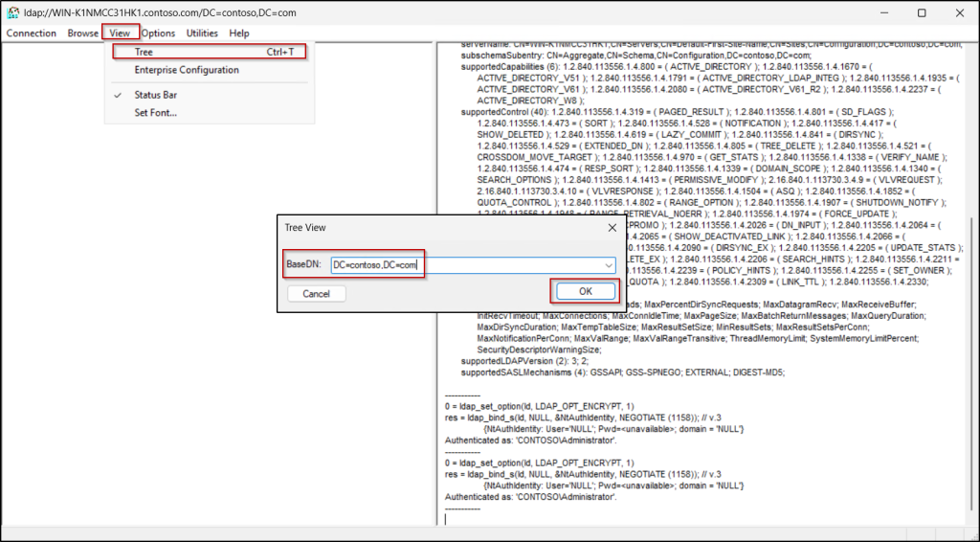Expand the BaseDN dropdown arrow
This screenshot has width=980, height=542.
[x=609, y=264]
